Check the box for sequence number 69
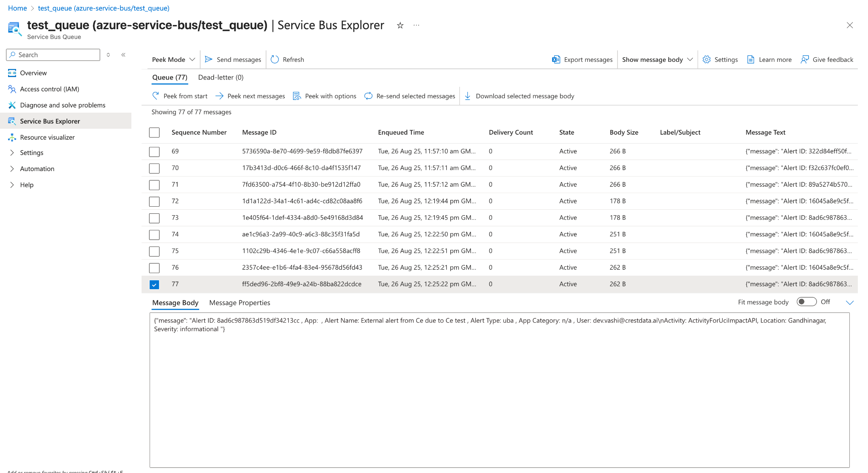Screen dimensions: 868x473 tap(154, 152)
